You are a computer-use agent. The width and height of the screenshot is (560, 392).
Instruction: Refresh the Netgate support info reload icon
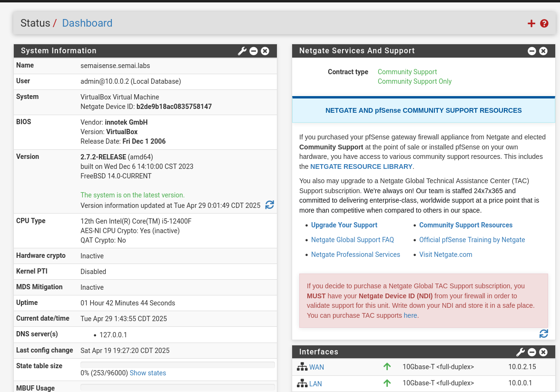[543, 333]
